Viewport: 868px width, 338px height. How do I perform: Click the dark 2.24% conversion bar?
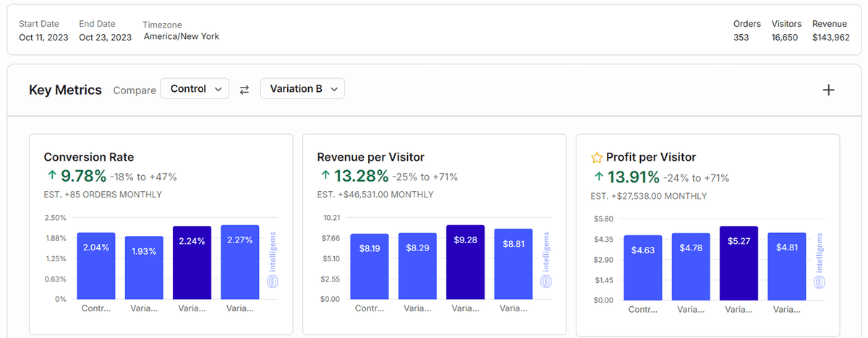(x=192, y=262)
